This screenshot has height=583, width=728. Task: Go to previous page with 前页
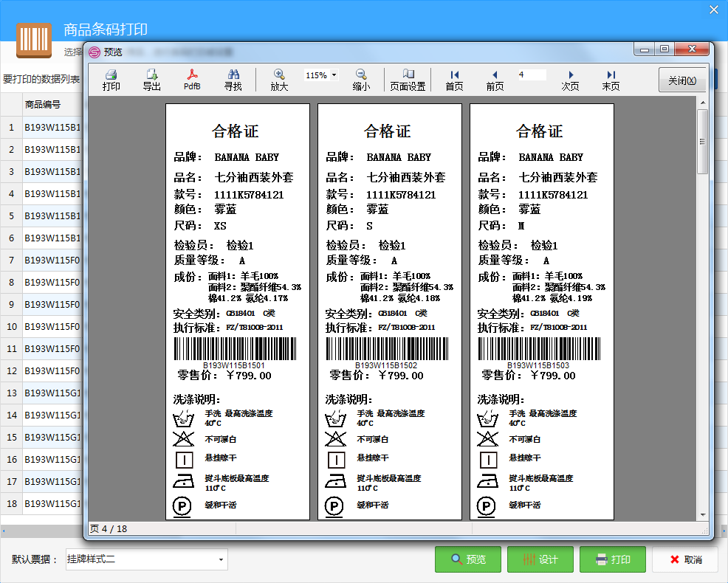click(495, 80)
